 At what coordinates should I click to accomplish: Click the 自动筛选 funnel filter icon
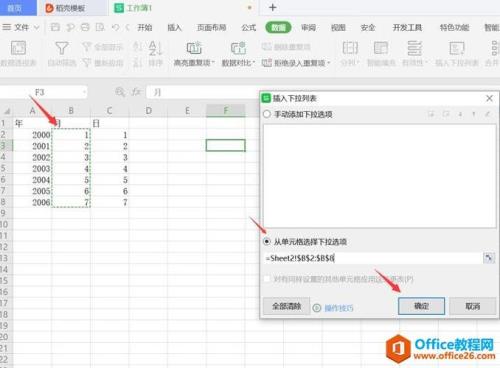click(62, 48)
